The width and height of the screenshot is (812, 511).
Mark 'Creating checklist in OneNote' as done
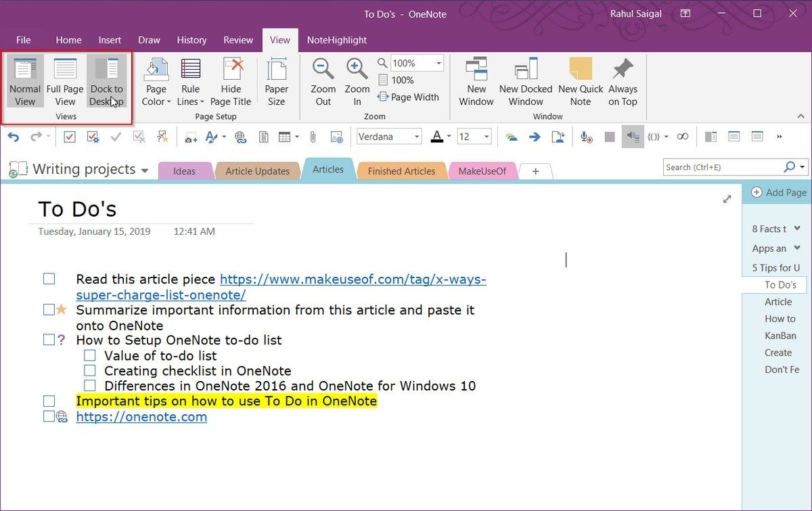pyautogui.click(x=90, y=370)
